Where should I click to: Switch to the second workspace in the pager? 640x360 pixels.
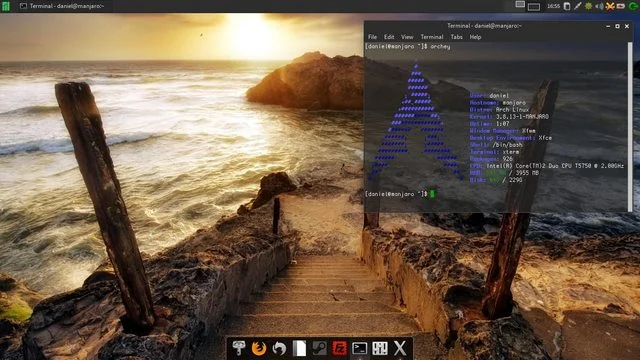click(x=533, y=7)
